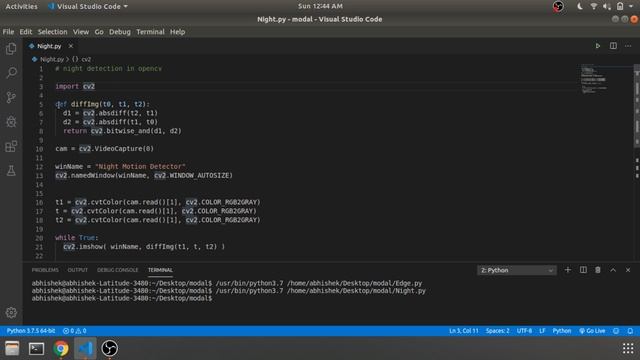Click Ln 5, Col 11 in status bar
The height and width of the screenshot is (360, 640).
pyautogui.click(x=464, y=331)
